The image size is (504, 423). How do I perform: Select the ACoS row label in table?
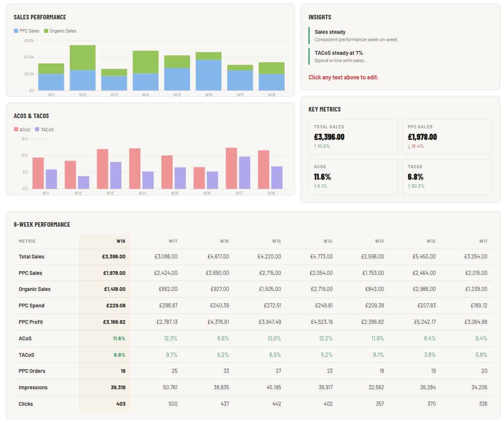[x=25, y=338]
